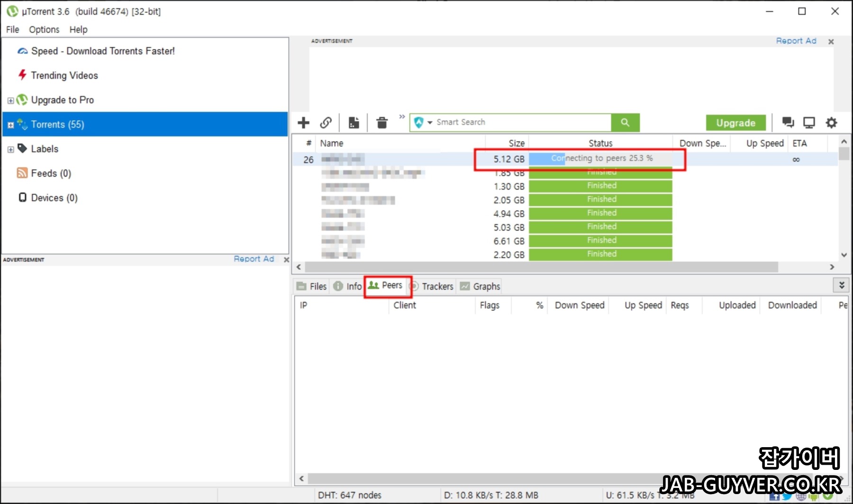
Task: Open the remote monitor icon
Action: [x=809, y=123]
